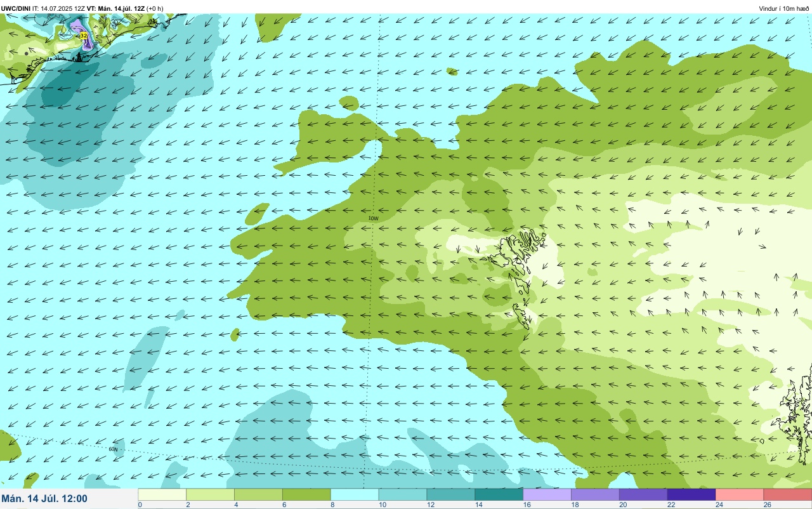Click the light pink 24–26 legend swatch
The width and height of the screenshot is (812, 509).
click(x=740, y=494)
